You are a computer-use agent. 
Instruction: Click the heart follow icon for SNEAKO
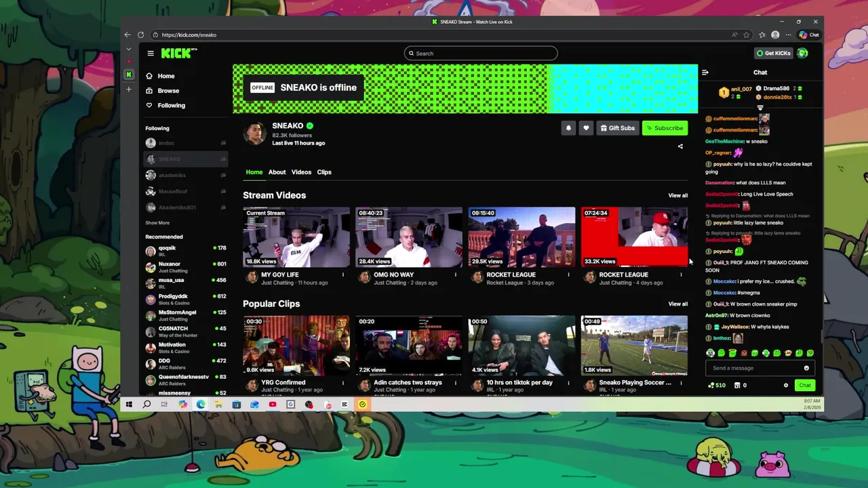point(586,128)
